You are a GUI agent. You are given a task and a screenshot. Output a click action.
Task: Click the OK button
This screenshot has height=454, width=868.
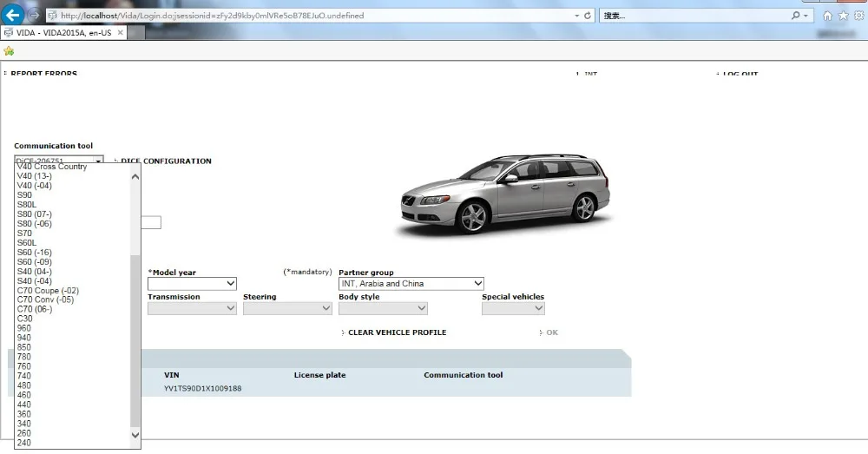coord(552,332)
